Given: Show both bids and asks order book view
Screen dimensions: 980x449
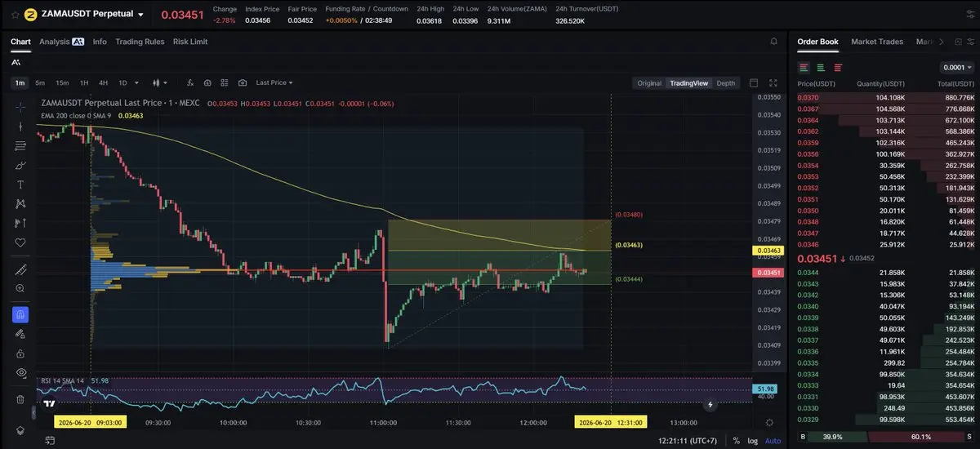Looking at the screenshot, I should [x=804, y=67].
